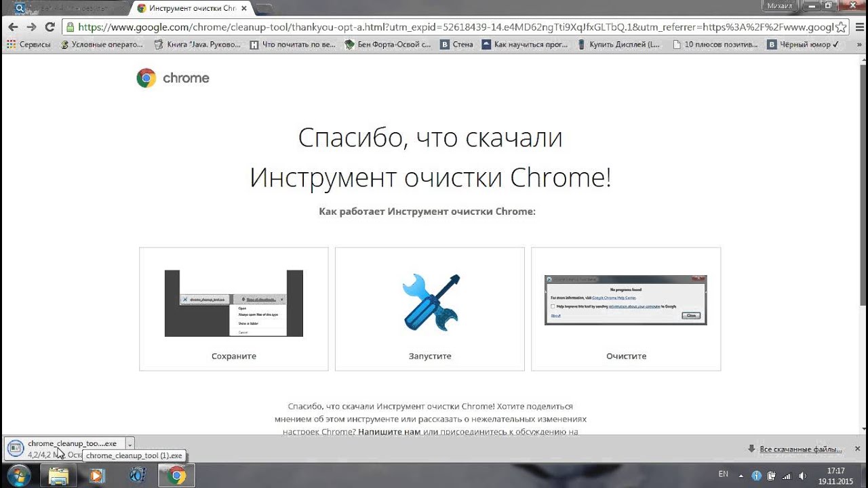Click the Напишите нам link

(x=389, y=431)
